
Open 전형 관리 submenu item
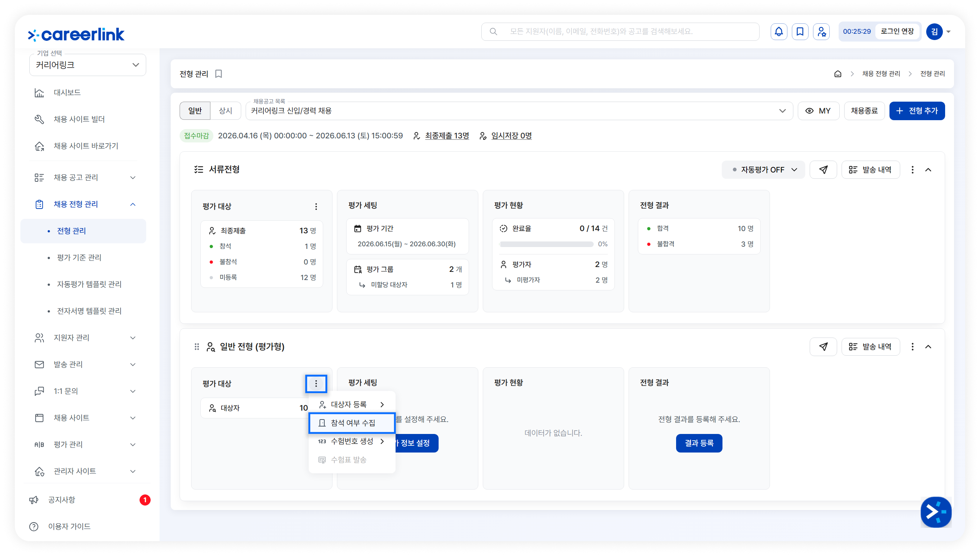click(83, 231)
